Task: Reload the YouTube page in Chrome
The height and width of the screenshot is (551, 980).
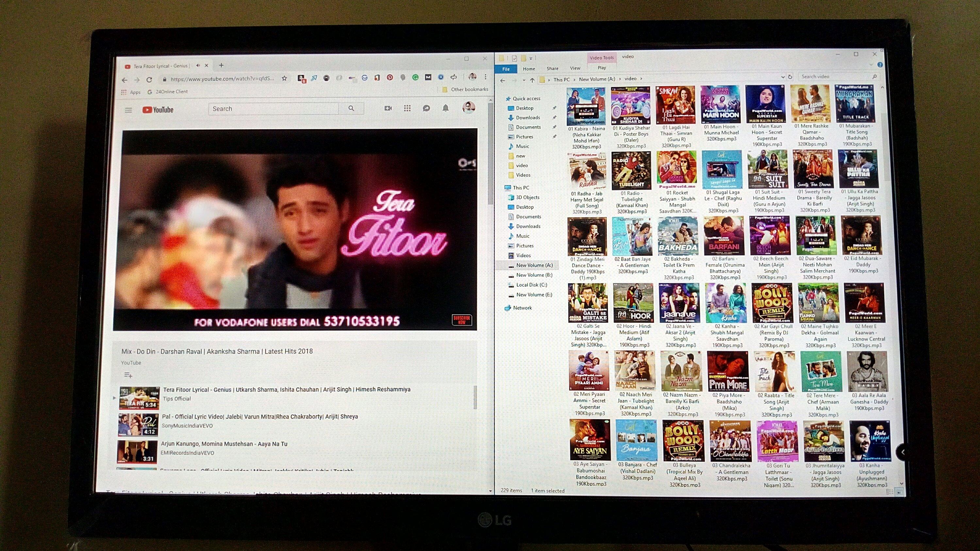Action: [x=149, y=79]
